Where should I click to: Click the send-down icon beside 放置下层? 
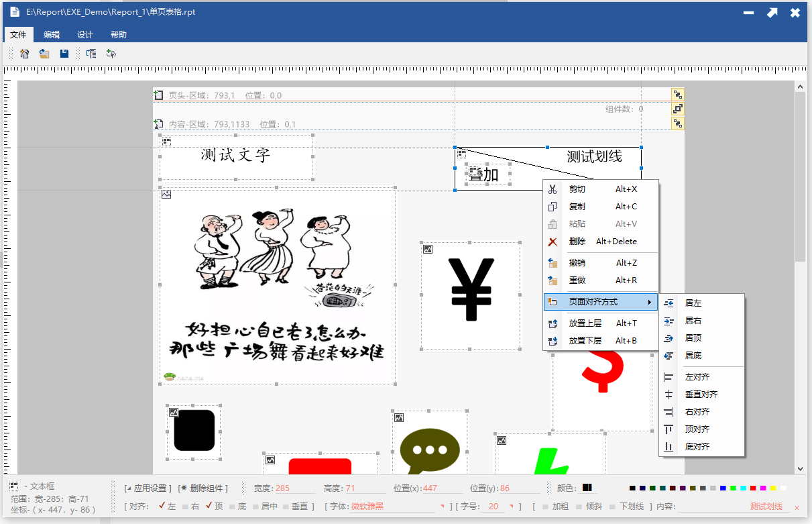pyautogui.click(x=553, y=341)
